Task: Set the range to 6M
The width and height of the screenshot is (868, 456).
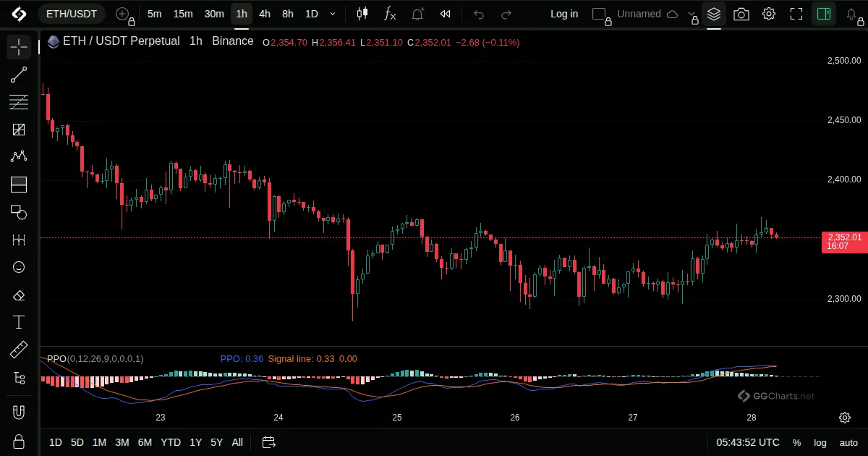Action: [145, 442]
